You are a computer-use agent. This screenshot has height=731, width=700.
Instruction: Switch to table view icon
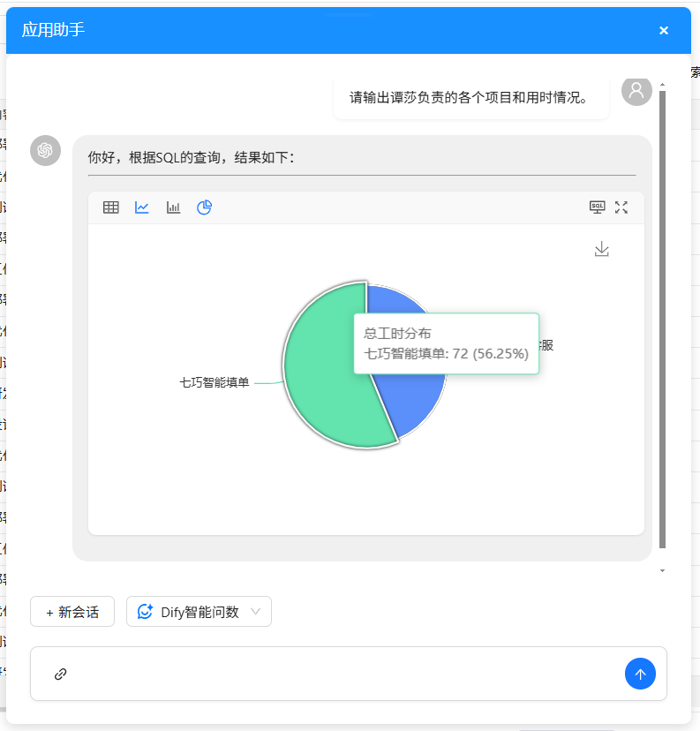click(111, 207)
